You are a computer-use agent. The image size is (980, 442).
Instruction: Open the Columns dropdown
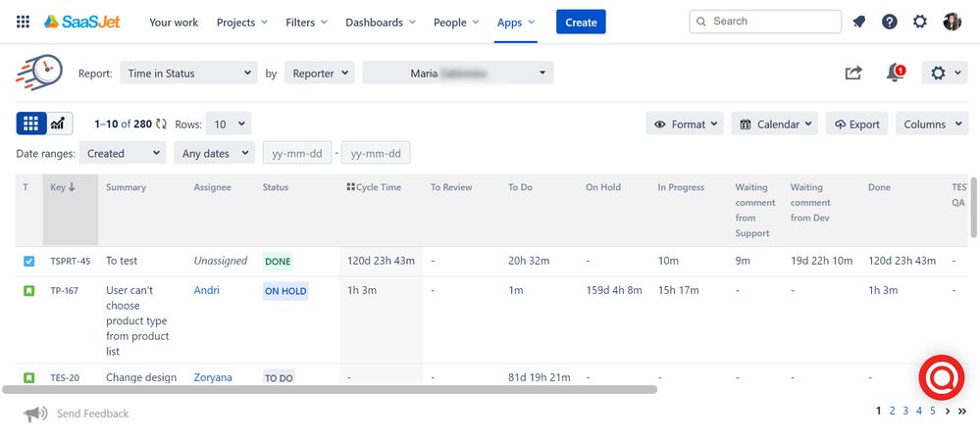[x=932, y=123]
